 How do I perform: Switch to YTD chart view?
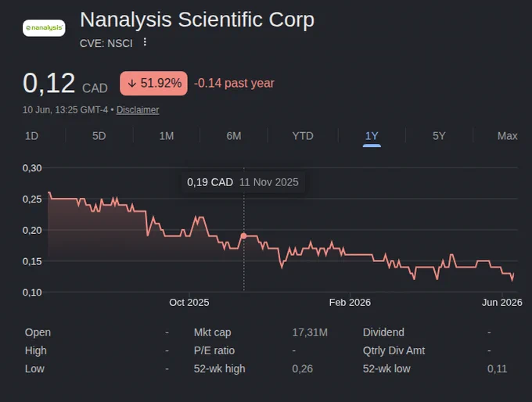click(303, 136)
